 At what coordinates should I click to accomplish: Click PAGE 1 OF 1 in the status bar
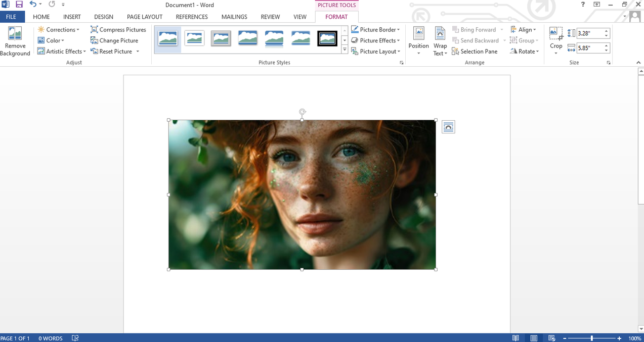coord(15,338)
